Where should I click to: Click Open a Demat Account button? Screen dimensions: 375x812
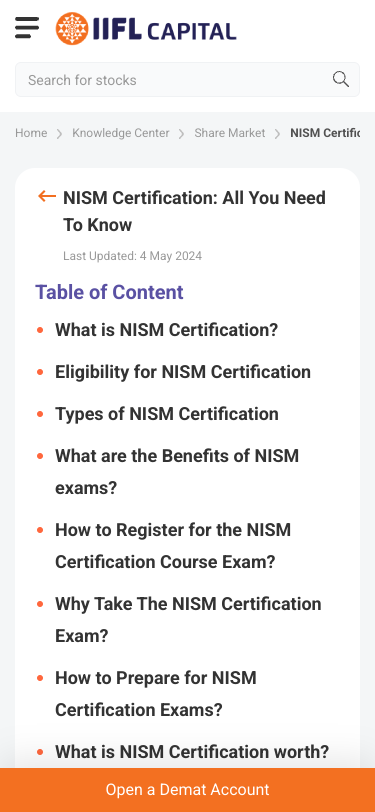tap(188, 790)
